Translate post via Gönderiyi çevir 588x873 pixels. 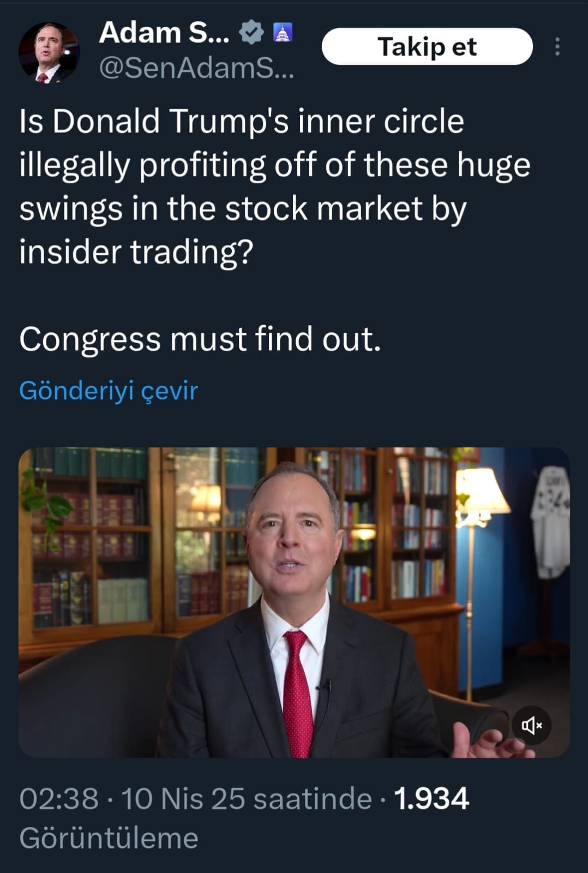[x=109, y=391]
